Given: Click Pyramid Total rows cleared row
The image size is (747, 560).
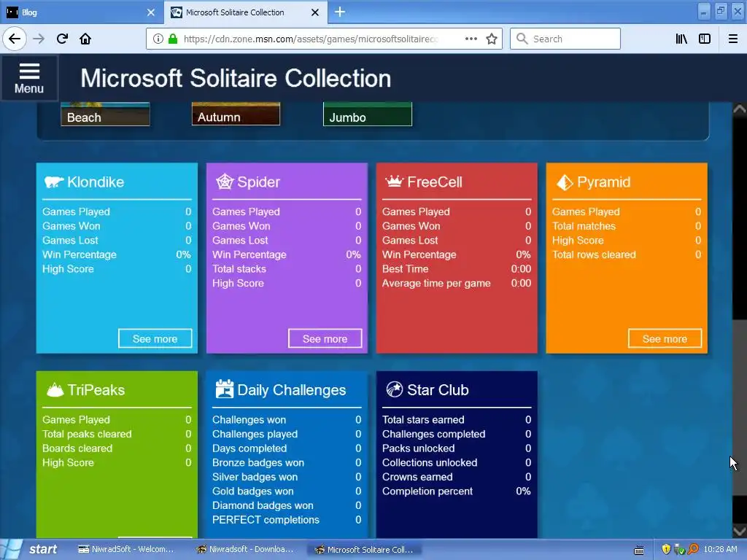Looking at the screenshot, I should 627,254.
